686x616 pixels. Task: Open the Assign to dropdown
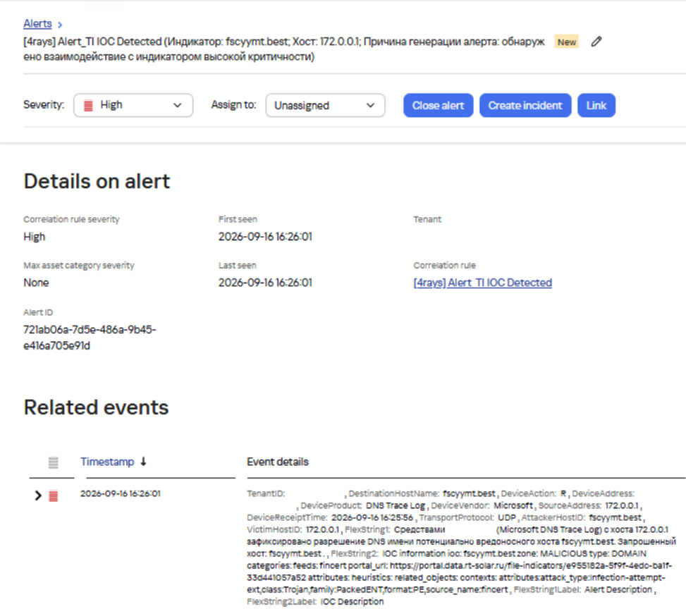coord(325,106)
